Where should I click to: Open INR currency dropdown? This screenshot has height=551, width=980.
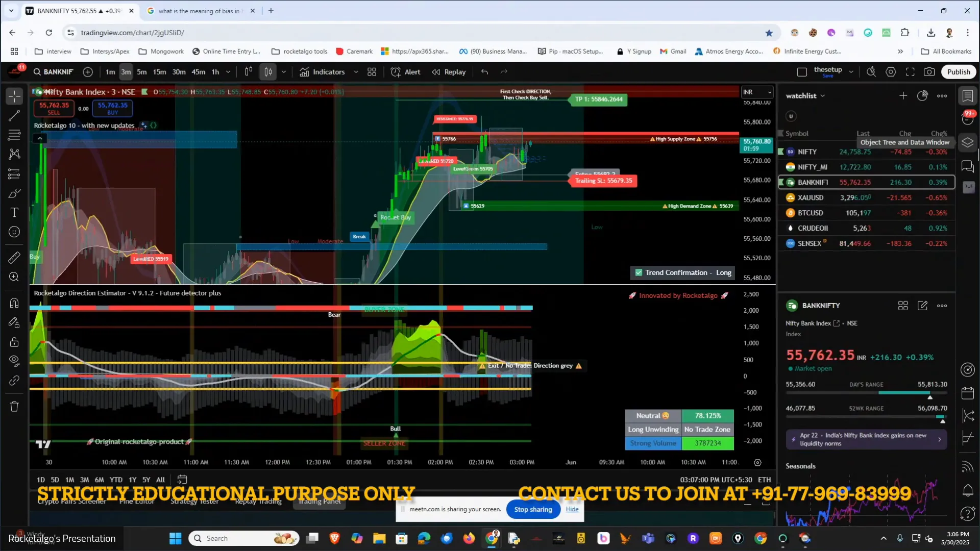click(x=757, y=92)
